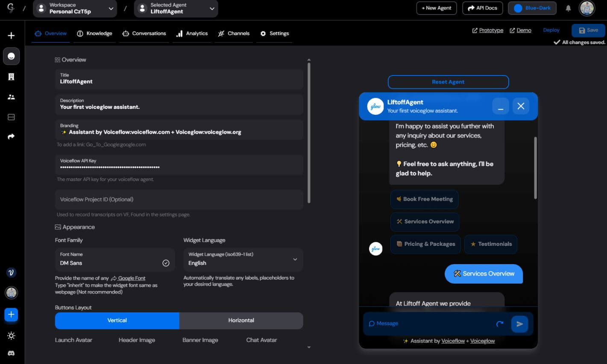The width and height of the screenshot is (607, 364).
Task: Click the Branding input field
Action: (179, 129)
